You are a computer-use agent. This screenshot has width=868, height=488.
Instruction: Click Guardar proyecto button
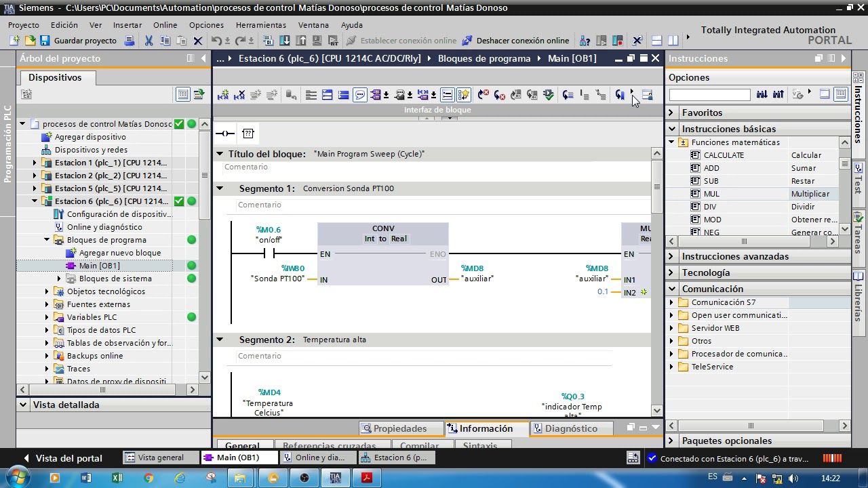point(78,41)
